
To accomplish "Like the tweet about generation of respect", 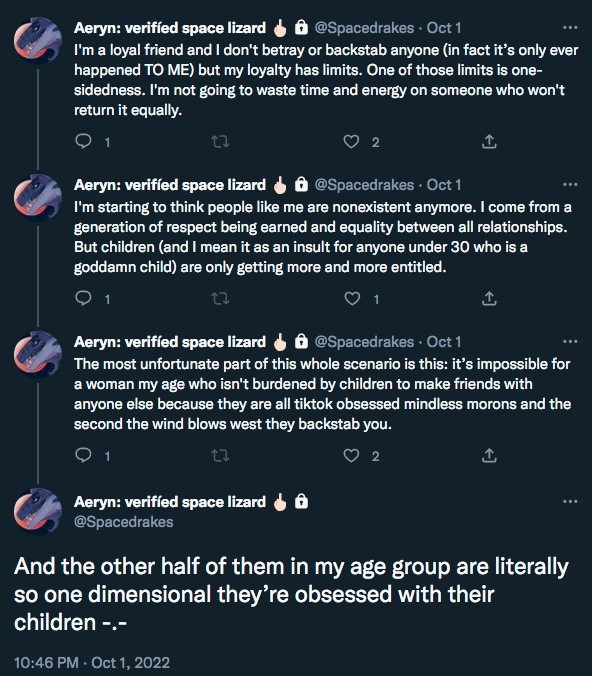I will click(352, 298).
